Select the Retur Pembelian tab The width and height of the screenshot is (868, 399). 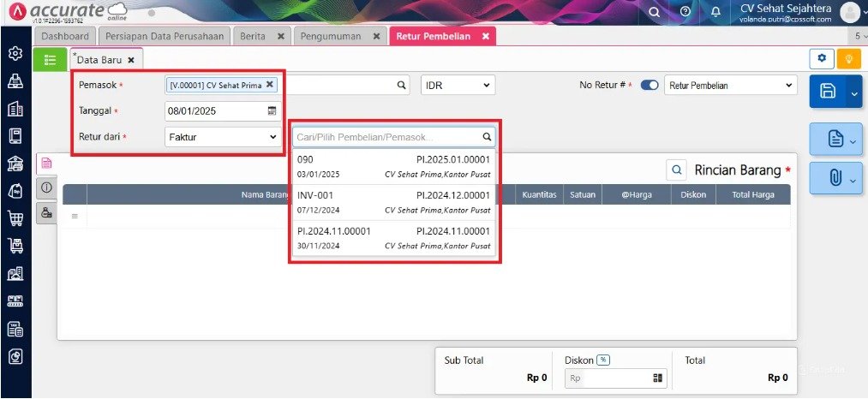coord(434,36)
